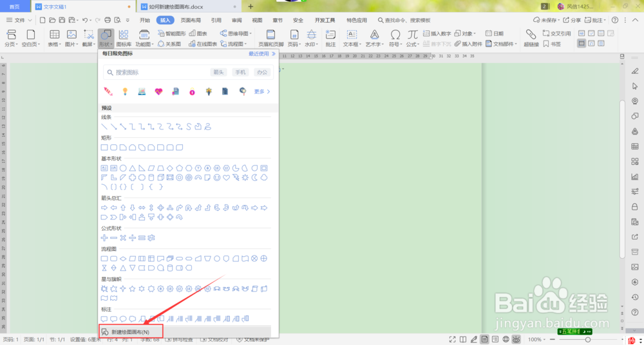This screenshot has height=345, width=644.
Task: Click 插入数字 insert number
Action: [437, 33]
